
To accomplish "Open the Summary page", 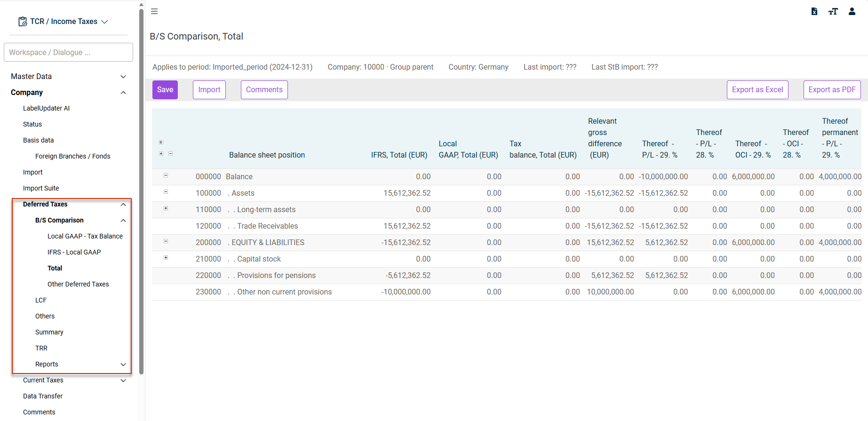I will (49, 332).
